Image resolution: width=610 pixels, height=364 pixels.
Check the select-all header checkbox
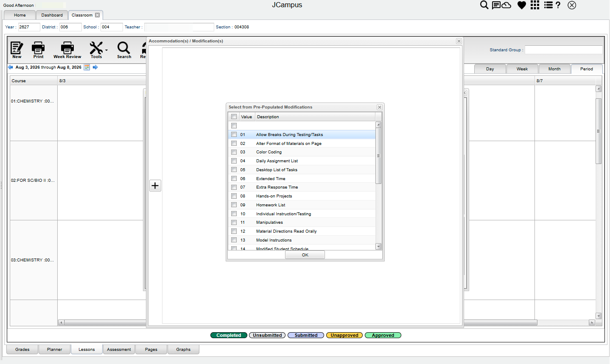click(x=234, y=117)
